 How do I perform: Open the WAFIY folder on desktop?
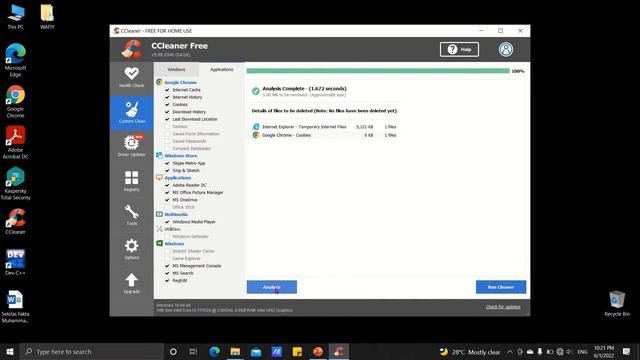(47, 17)
